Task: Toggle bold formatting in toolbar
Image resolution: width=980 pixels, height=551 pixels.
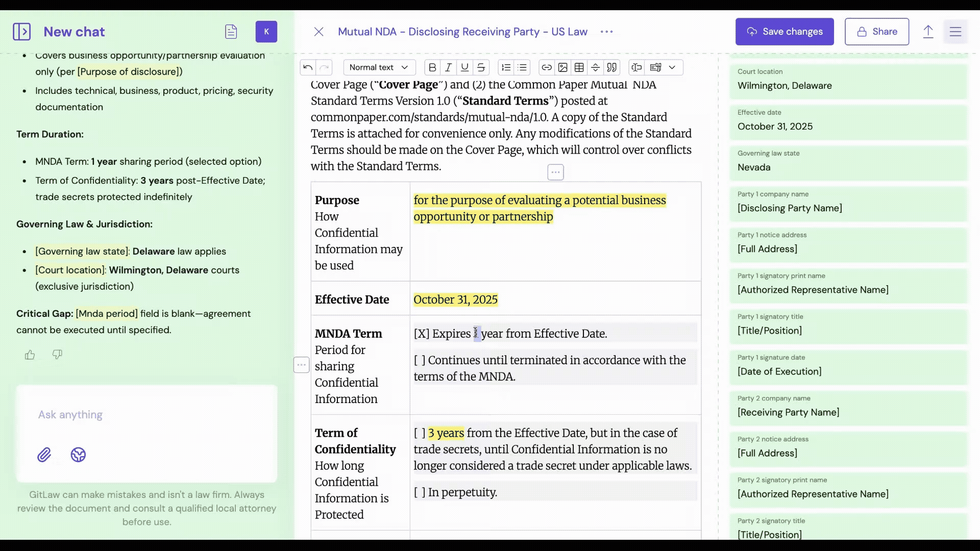Action: tap(432, 67)
